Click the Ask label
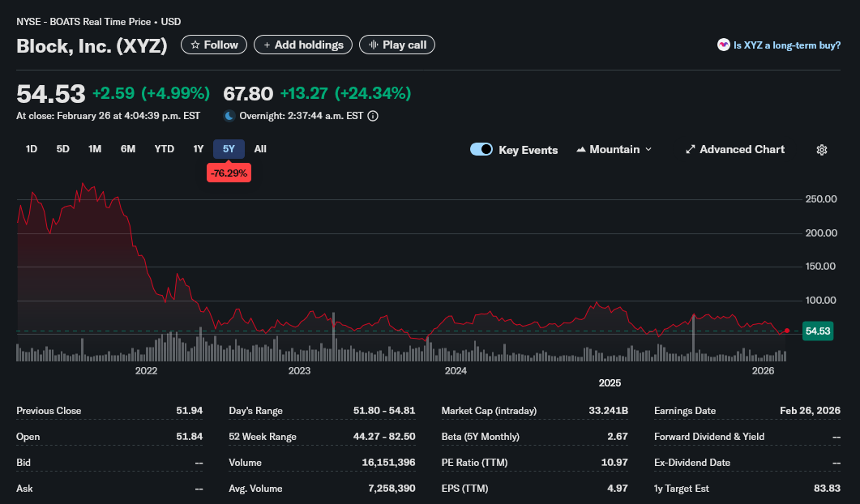The image size is (860, 504). click(x=24, y=488)
